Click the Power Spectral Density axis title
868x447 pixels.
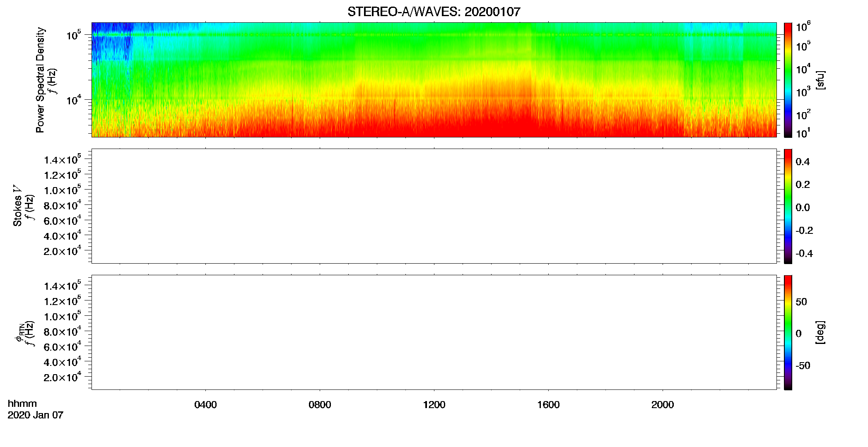[40, 80]
